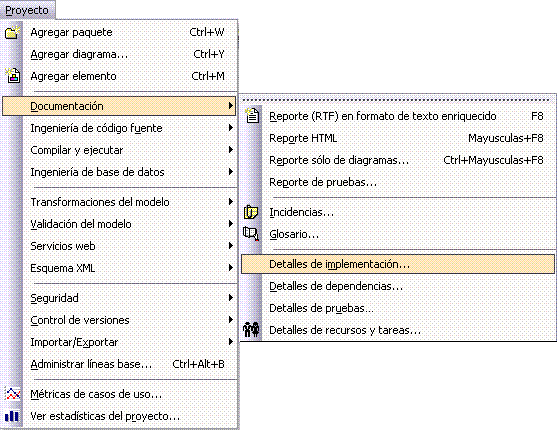Click the people icon for recursos y tareas
Screen dimensions: 557x430
(251, 329)
